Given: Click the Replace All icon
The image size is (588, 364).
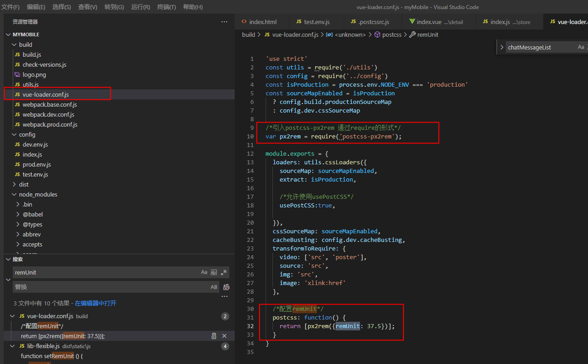Looking at the screenshot, I should [226, 287].
